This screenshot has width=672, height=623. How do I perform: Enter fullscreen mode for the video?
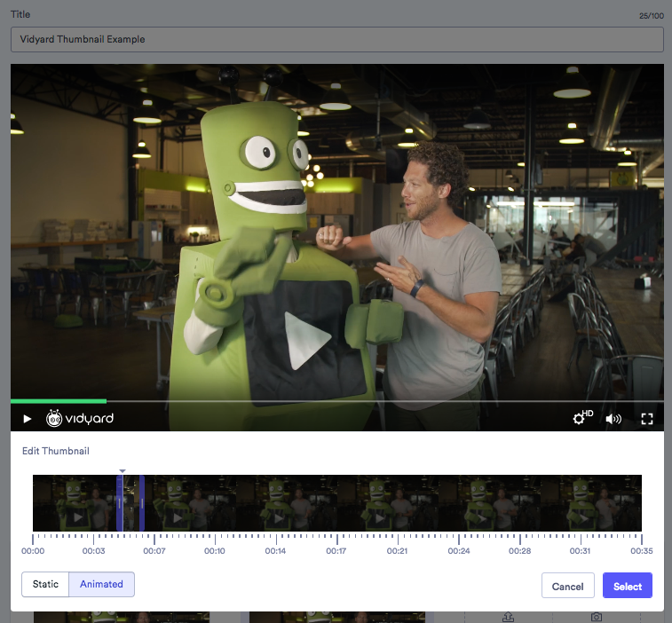tap(647, 419)
